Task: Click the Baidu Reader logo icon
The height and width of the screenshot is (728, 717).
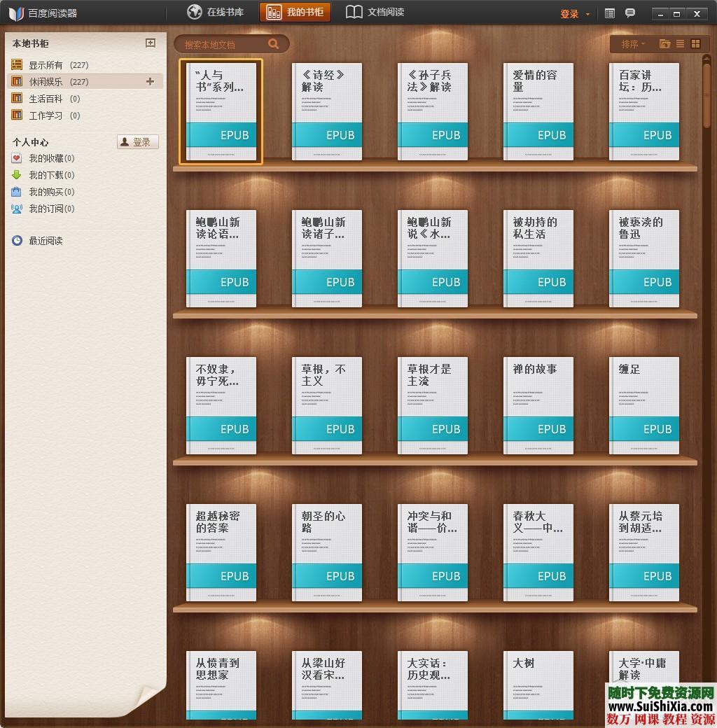Action: pyautogui.click(x=15, y=12)
